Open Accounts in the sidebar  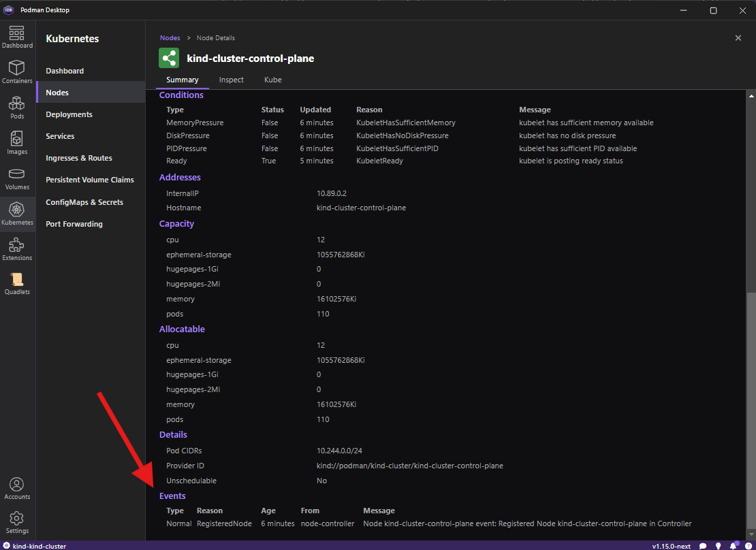(x=17, y=488)
